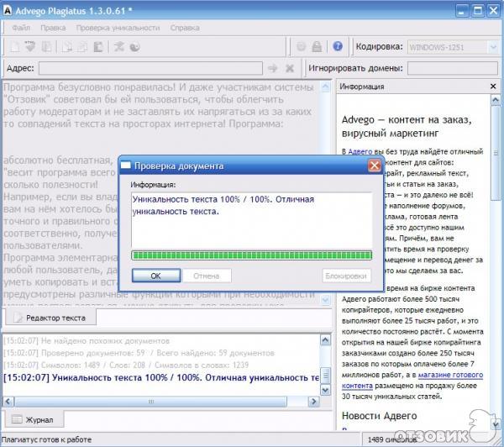Click the round yin-yang check toolbar icon
The height and width of the screenshot is (447, 504).
point(135,47)
